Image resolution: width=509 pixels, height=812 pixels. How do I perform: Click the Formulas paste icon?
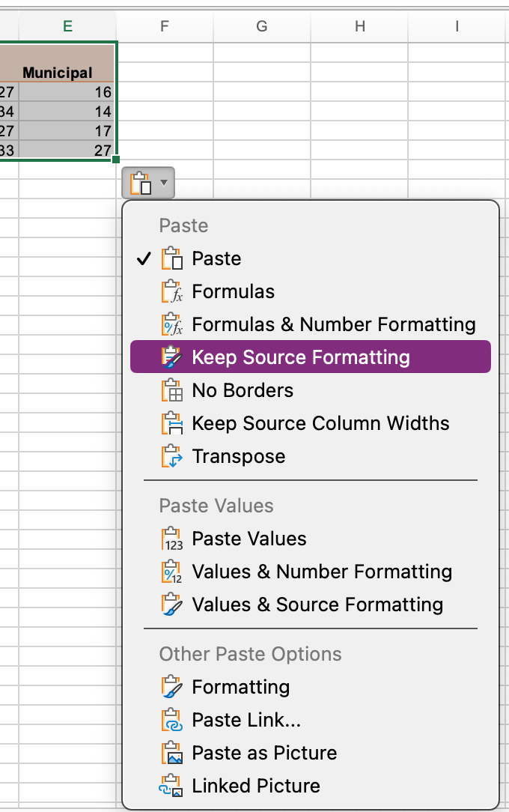pos(171,291)
